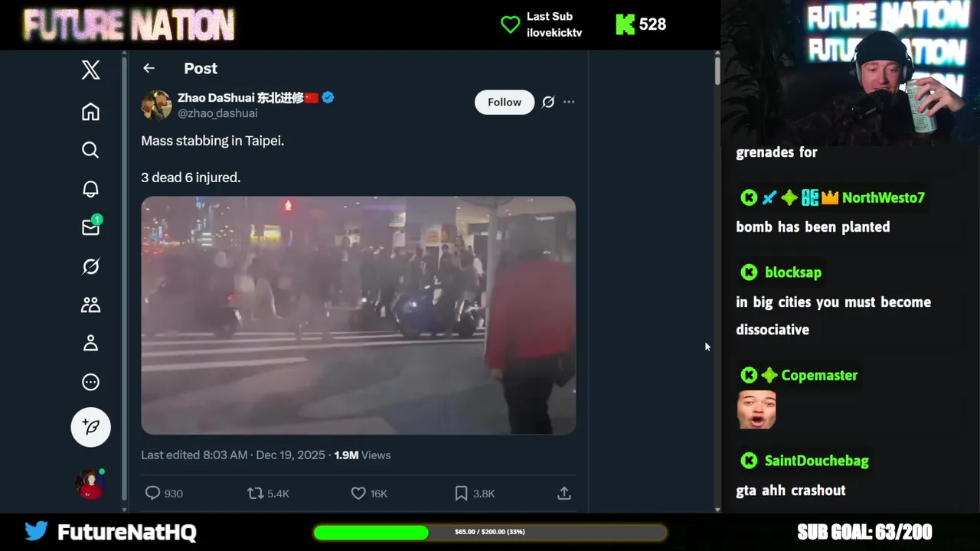980x551 pixels.
Task: Go to Home in sidebar
Action: [x=90, y=112]
